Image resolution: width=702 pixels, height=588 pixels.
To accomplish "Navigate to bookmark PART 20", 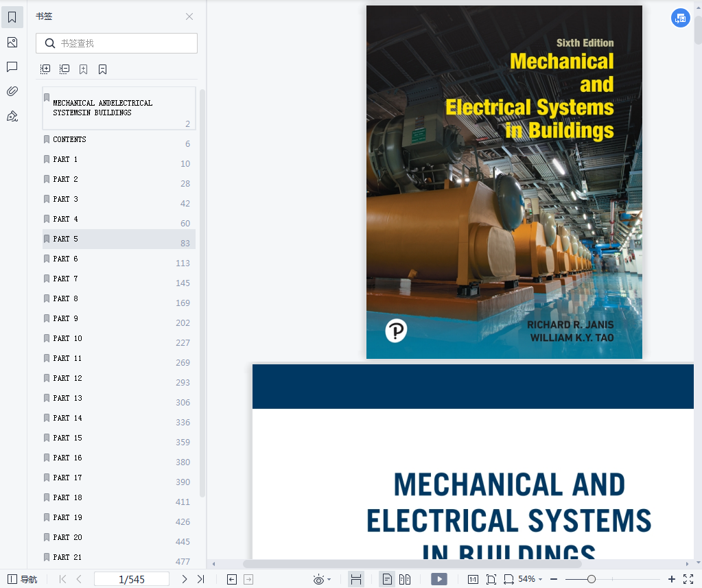I will 119,538.
